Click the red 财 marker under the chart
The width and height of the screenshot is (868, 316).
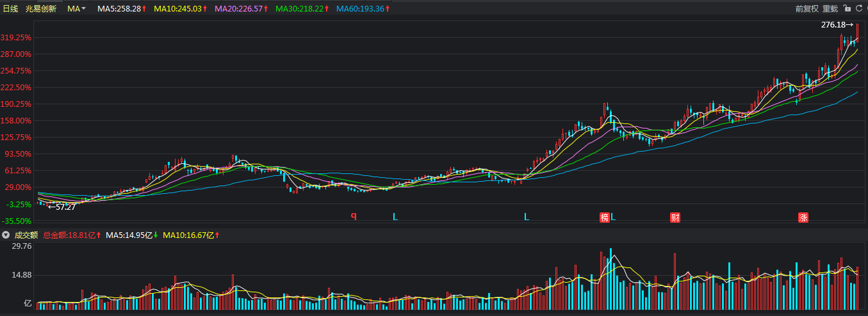pos(675,217)
